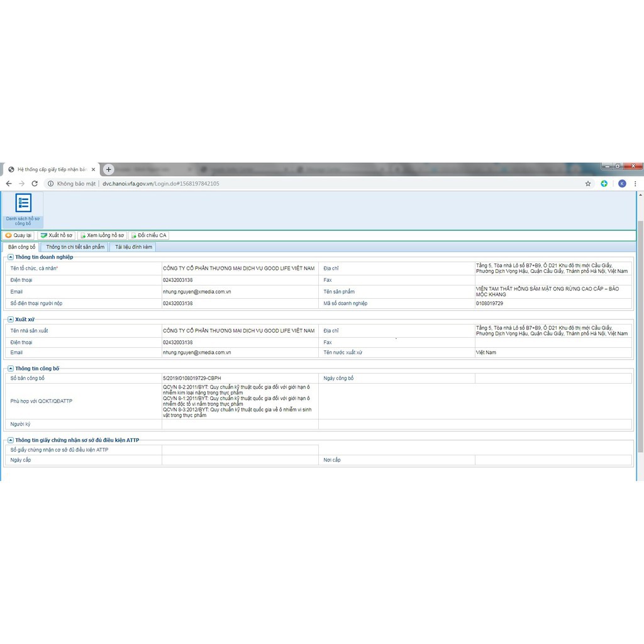This screenshot has width=644, height=644.
Task: Click Xuất hồ sơ export button
Action: coord(56,235)
